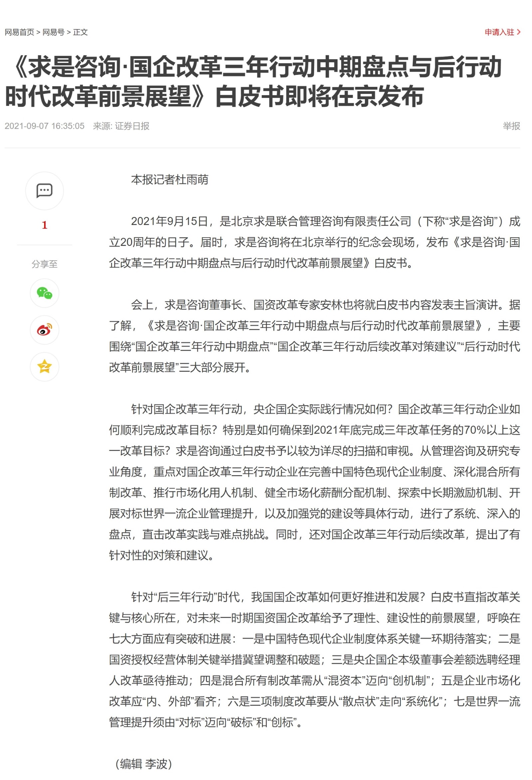
Task: Click the red comment count number
Action: [44, 225]
